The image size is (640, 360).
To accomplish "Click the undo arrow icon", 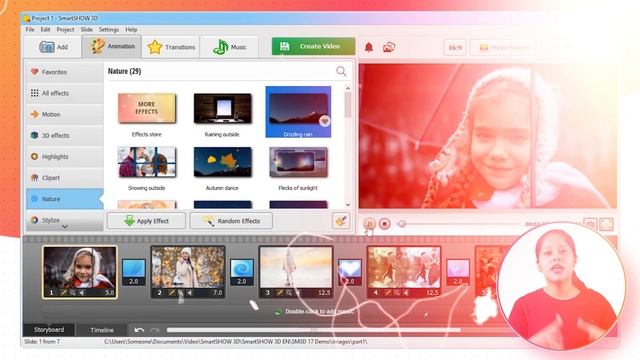I will pyautogui.click(x=139, y=330).
